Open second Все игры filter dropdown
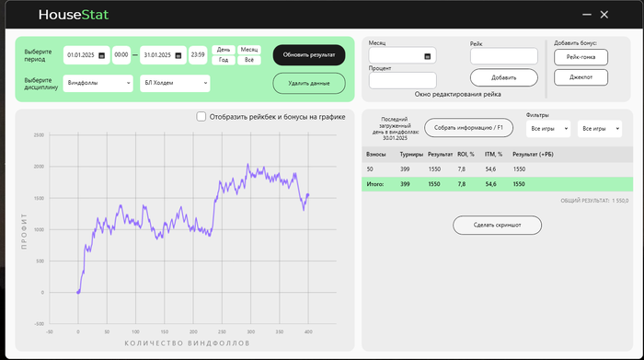This screenshot has height=360, width=644. (x=600, y=129)
